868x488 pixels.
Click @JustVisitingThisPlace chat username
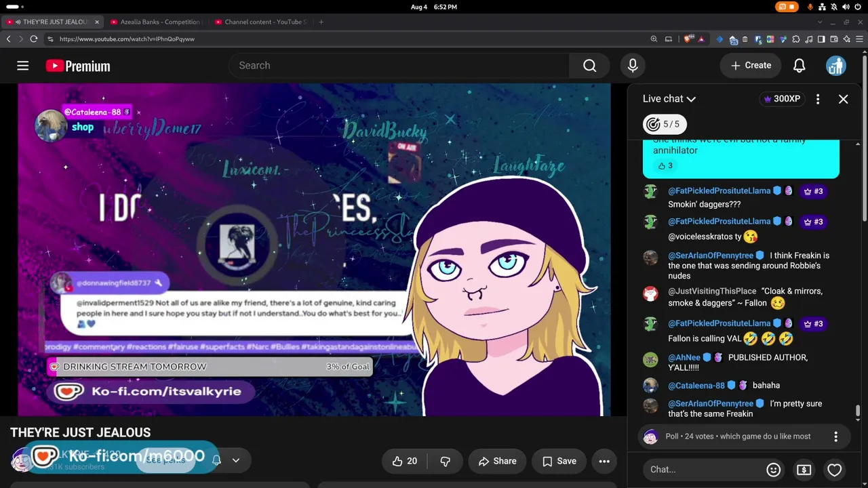(x=712, y=291)
